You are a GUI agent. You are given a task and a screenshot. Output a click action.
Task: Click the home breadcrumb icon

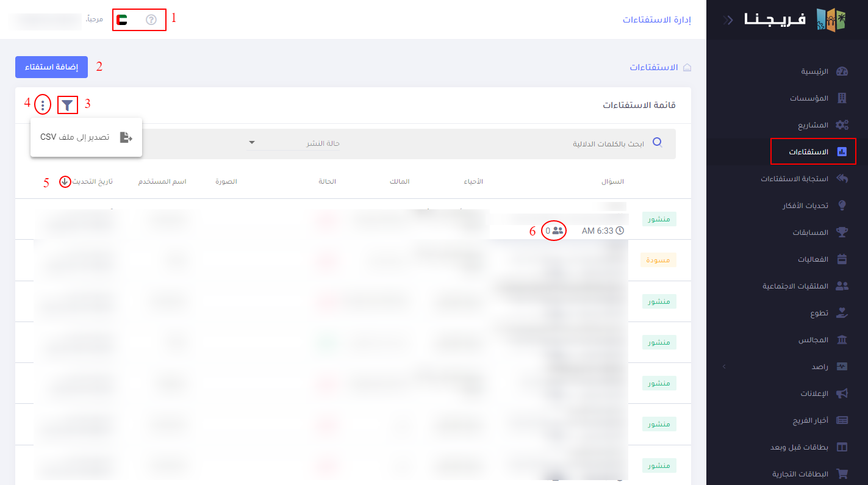coord(687,67)
